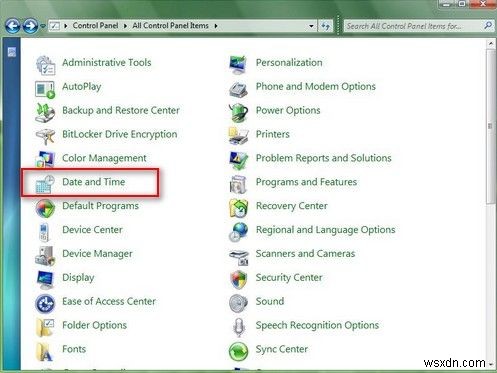Image resolution: width=497 pixels, height=373 pixels.
Task: Expand arrow after Control Panel breadcrumb
Action: 125,26
